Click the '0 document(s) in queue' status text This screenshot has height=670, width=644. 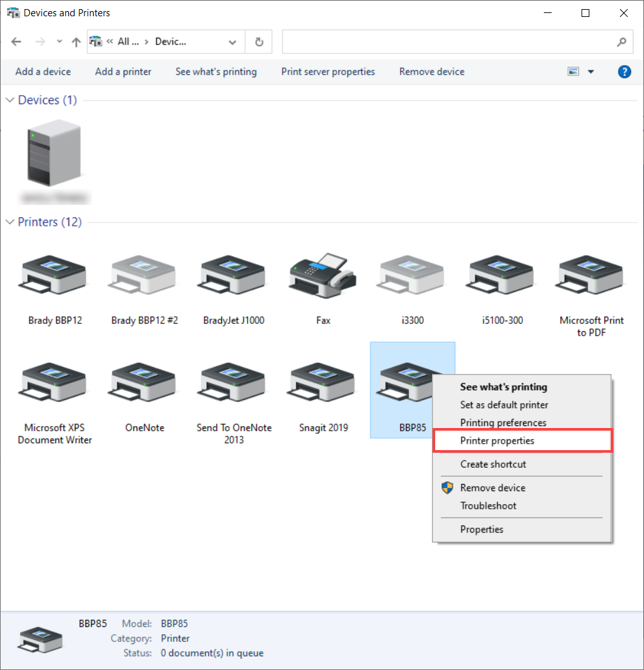pos(212,653)
